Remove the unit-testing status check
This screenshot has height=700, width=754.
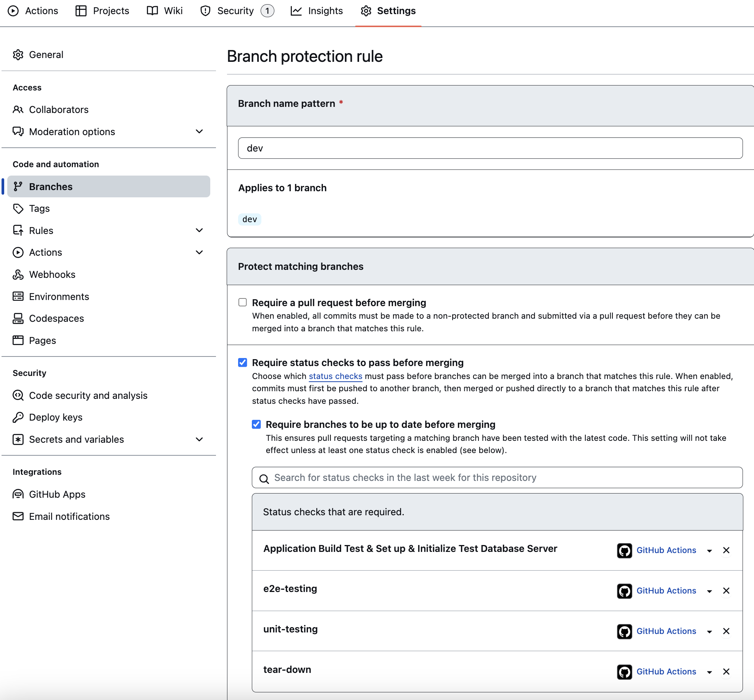coord(726,631)
